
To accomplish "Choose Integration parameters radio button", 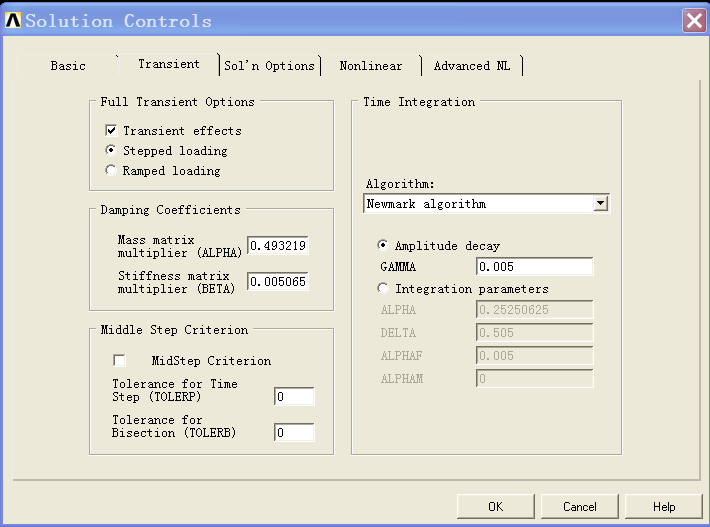I will (x=383, y=289).
